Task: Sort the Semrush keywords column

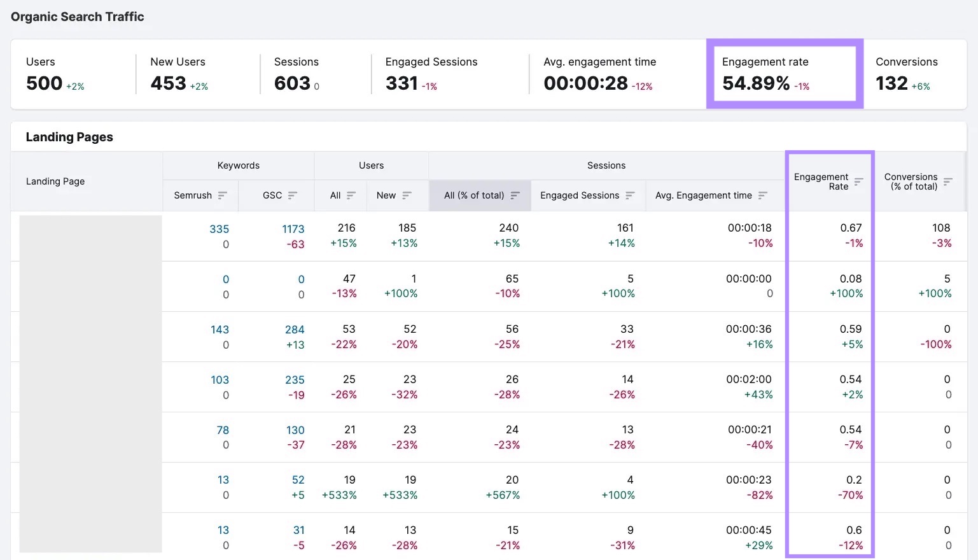Action: click(x=222, y=195)
